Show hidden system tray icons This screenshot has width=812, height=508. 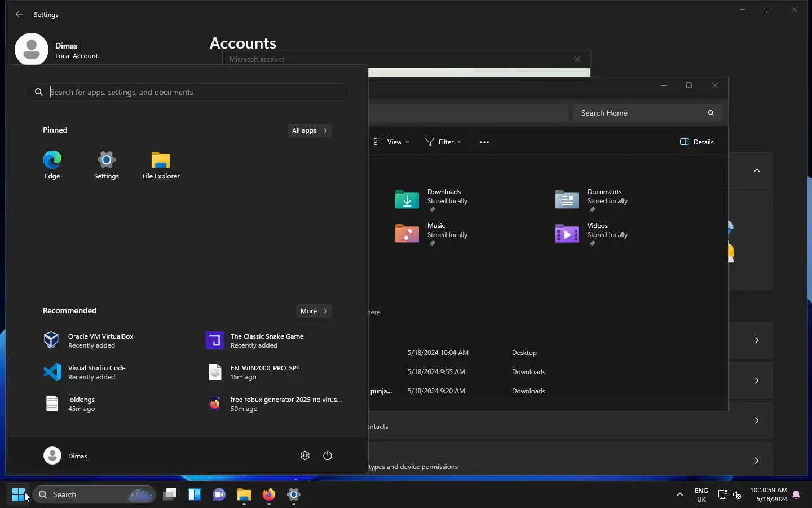pyautogui.click(x=680, y=494)
